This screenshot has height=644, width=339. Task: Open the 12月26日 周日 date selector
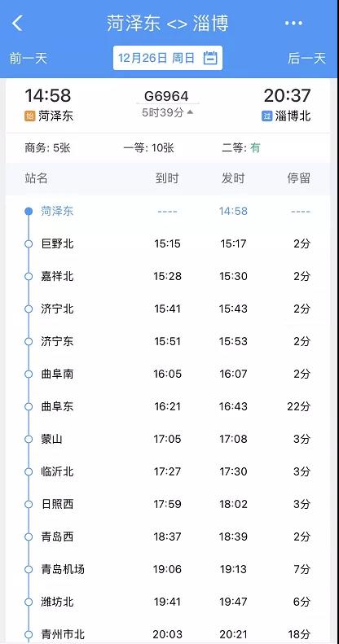pyautogui.click(x=168, y=58)
